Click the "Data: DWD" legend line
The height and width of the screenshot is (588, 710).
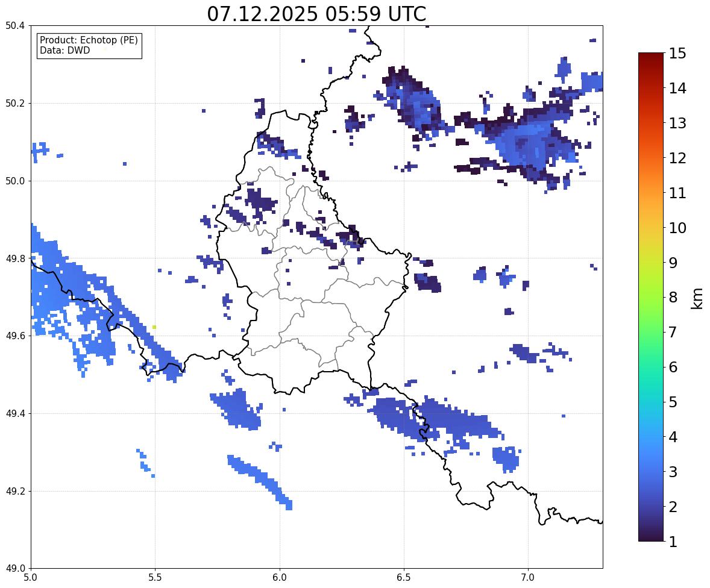(x=64, y=50)
